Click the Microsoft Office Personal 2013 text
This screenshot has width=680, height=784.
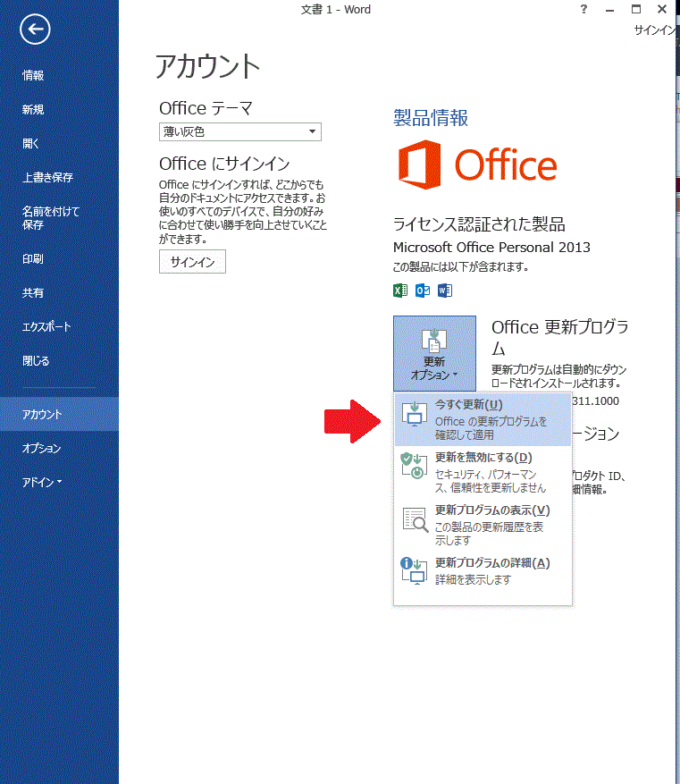[x=491, y=248]
